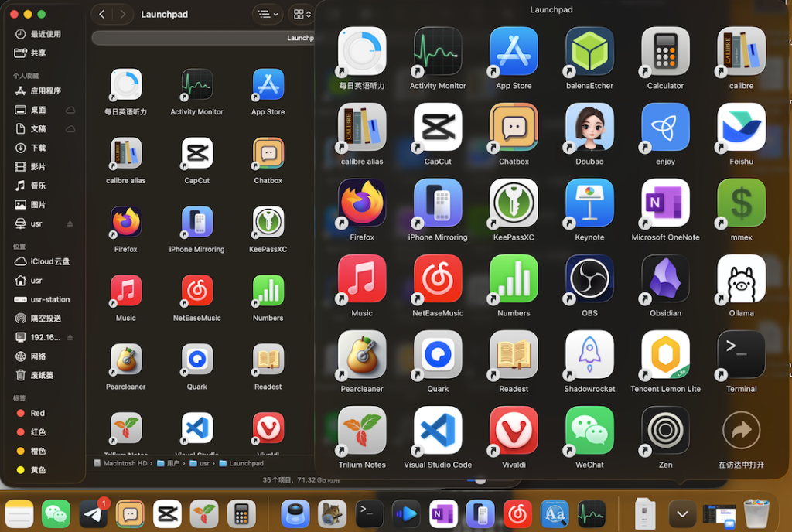The height and width of the screenshot is (532, 792).
Task: Launch Shadowrocket from the stack grid
Action: pyautogui.click(x=589, y=355)
